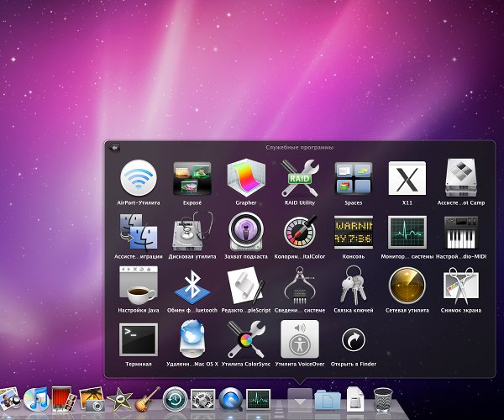
Task: Launch the X11 app
Action: click(407, 177)
